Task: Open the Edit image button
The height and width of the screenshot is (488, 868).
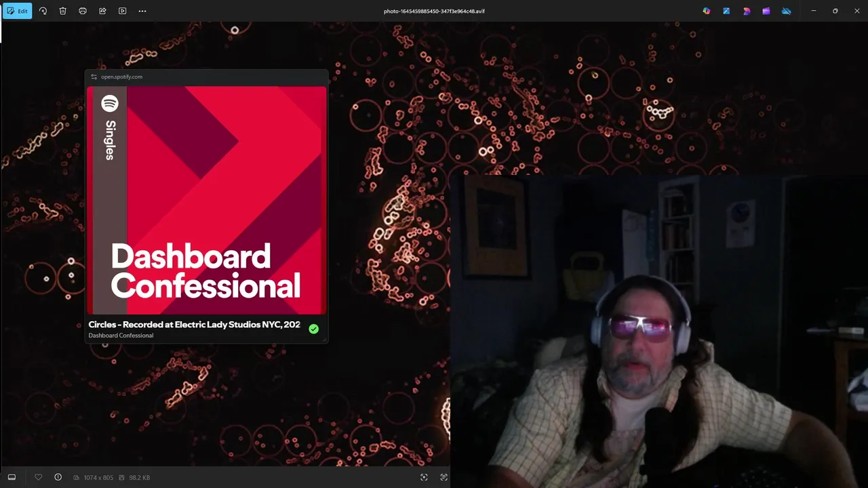Action: pos(17,11)
